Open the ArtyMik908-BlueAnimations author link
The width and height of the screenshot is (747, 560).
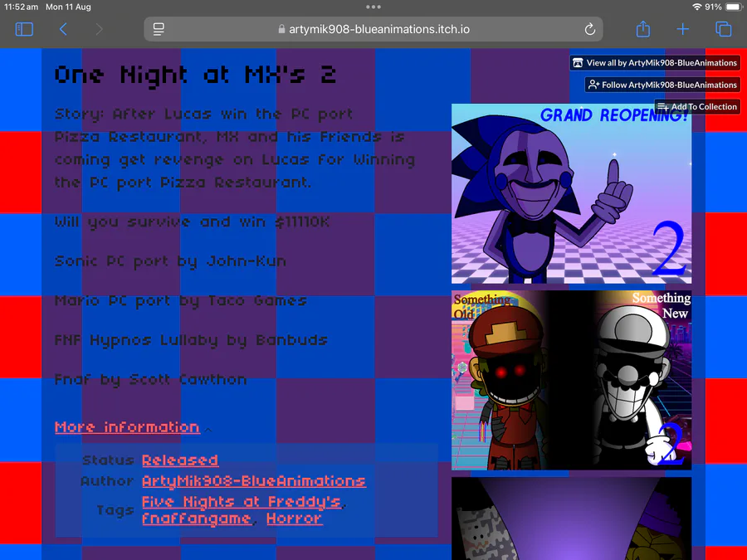pos(254,481)
